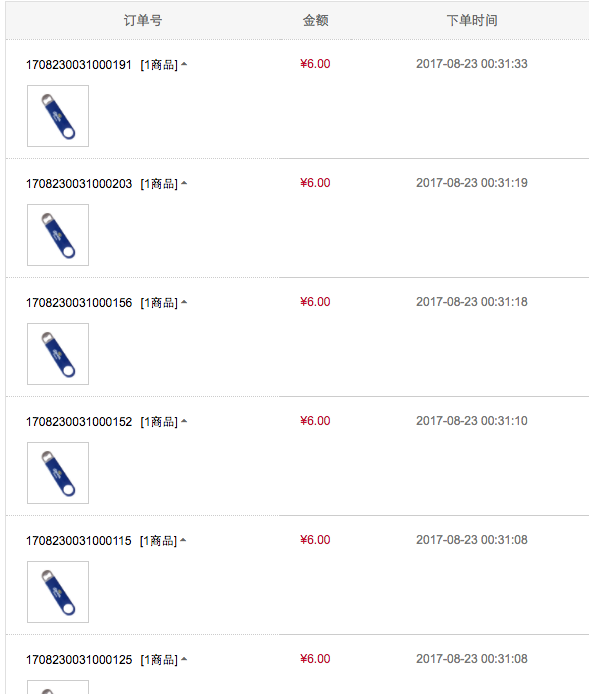Open bottle opener thumbnail in order 1708230031000156

[x=58, y=354]
